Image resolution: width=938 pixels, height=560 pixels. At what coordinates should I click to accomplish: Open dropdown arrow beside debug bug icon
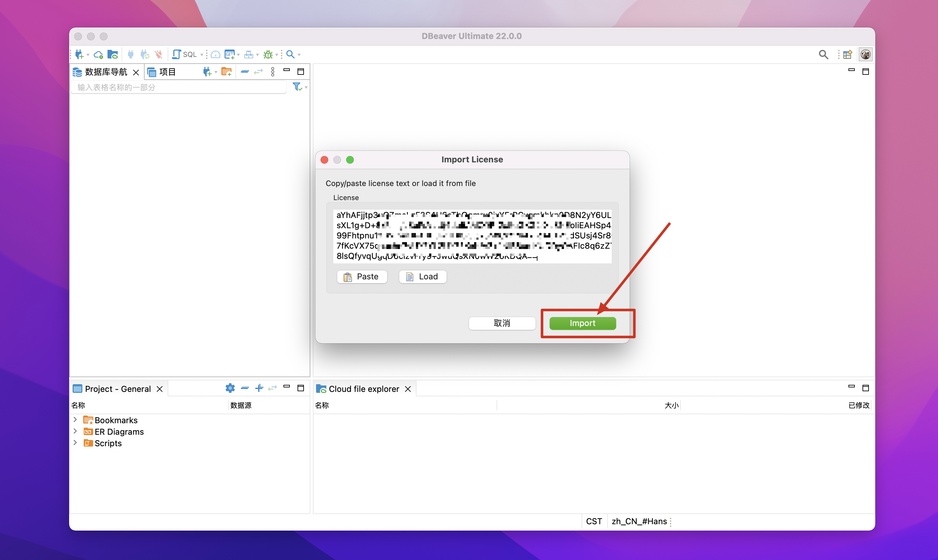[x=277, y=55]
